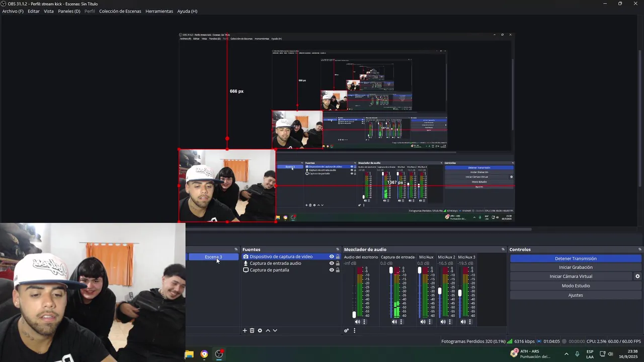Open audio mixer options menu beside gears icon

tap(354, 330)
